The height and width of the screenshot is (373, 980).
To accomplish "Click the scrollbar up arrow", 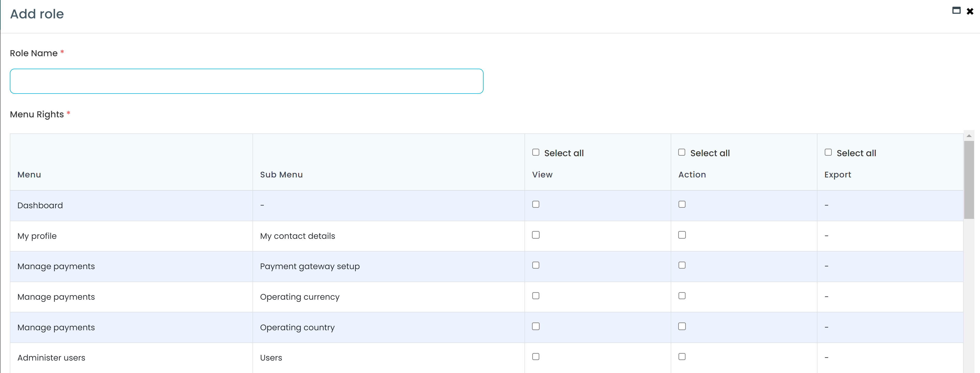I will coord(969,136).
